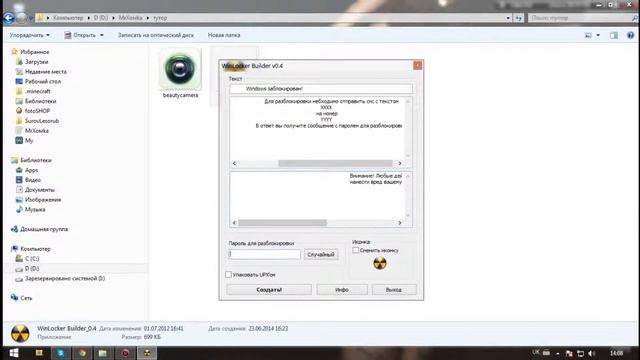Viewport: 640px width, 360px height.
Task: Select Зарезервировано системой drive in sidebar
Action: pyautogui.click(x=64, y=278)
